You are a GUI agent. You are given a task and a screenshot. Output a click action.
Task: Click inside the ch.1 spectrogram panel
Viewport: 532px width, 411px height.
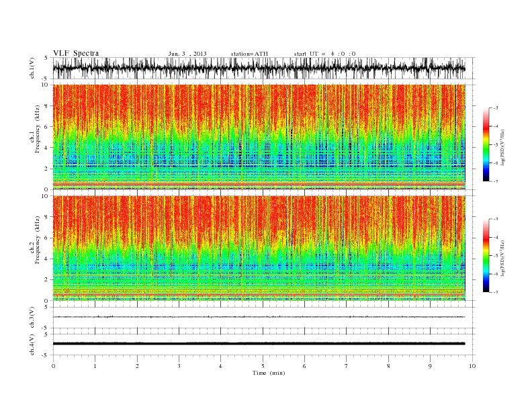259,137
